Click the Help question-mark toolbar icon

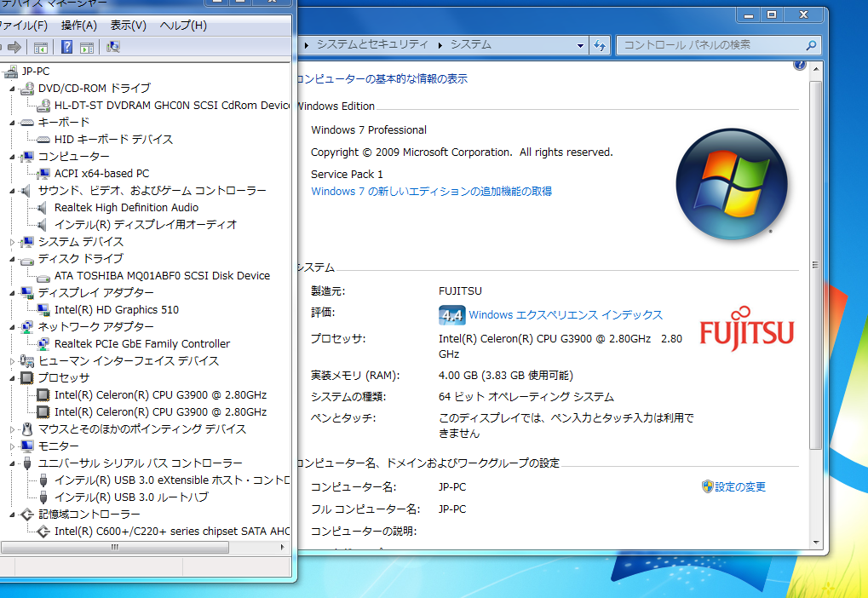coord(67,47)
